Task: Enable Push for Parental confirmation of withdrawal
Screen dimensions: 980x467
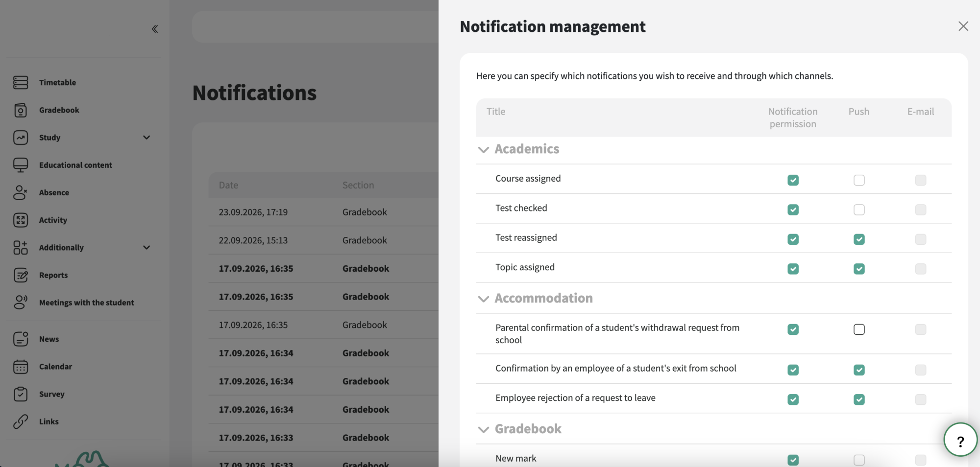Action: [x=859, y=329]
